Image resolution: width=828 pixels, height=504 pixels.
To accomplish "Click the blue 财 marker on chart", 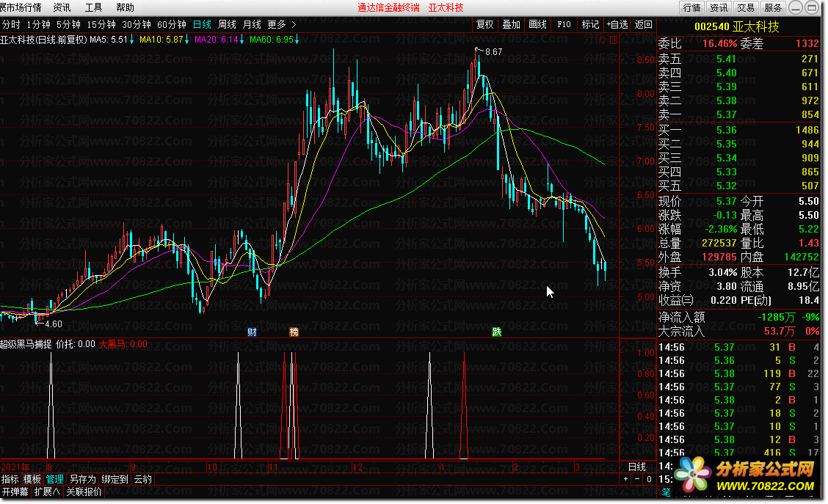I will click(x=252, y=332).
